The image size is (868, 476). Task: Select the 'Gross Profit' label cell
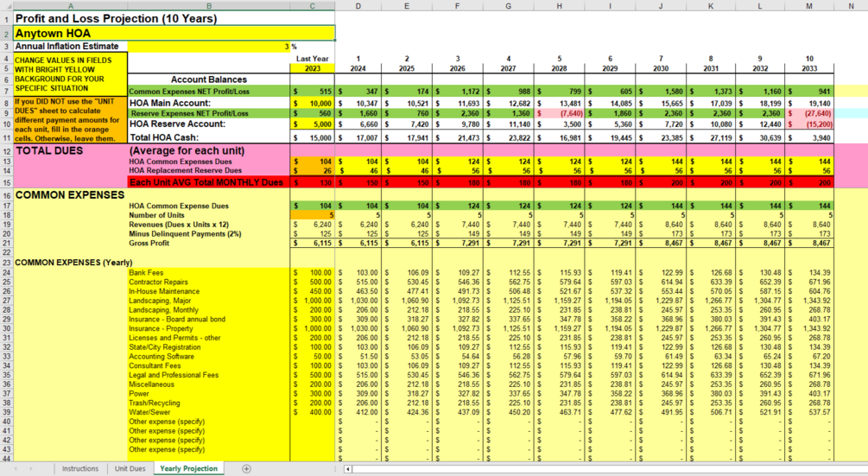[209, 243]
